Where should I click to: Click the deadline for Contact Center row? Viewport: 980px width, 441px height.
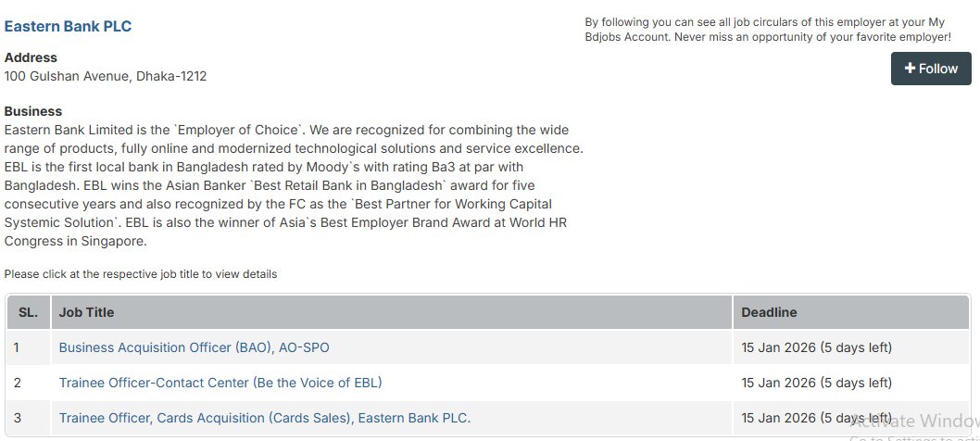[x=816, y=383]
